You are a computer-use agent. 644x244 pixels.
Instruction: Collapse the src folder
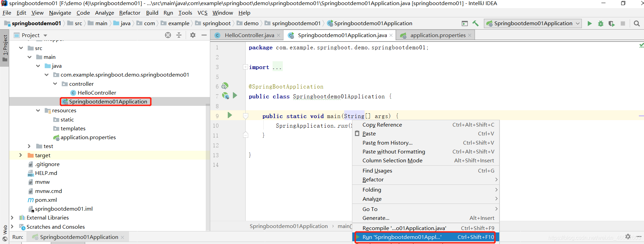(21, 48)
